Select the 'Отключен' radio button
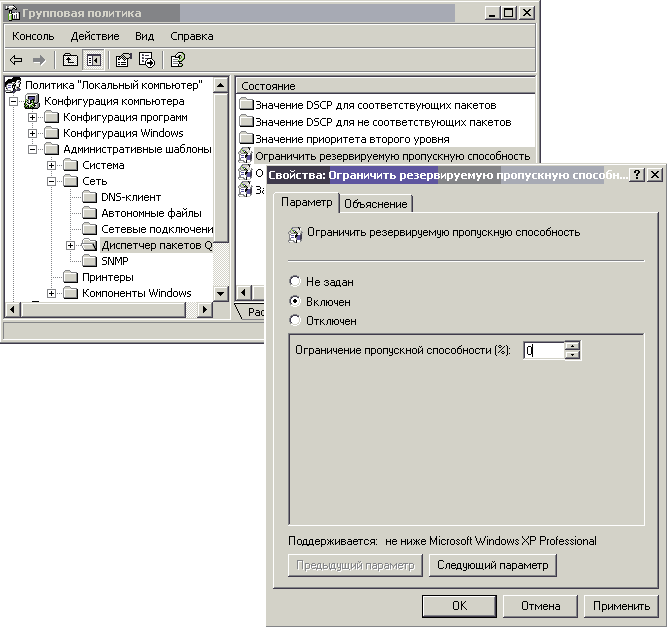The height and width of the screenshot is (627, 667). (x=295, y=321)
